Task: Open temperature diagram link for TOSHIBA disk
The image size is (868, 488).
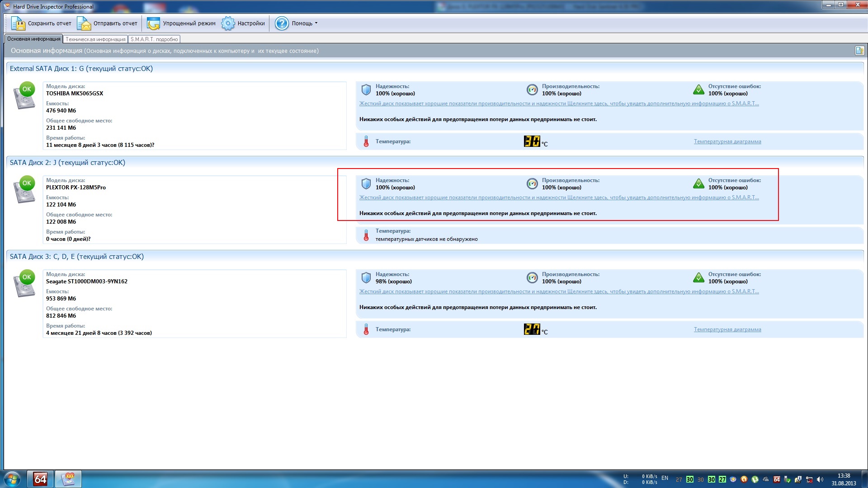Action: (x=727, y=141)
